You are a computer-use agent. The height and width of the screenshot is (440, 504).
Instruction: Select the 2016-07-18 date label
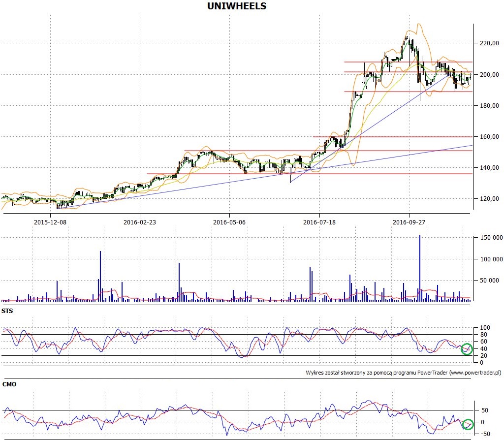click(x=319, y=222)
